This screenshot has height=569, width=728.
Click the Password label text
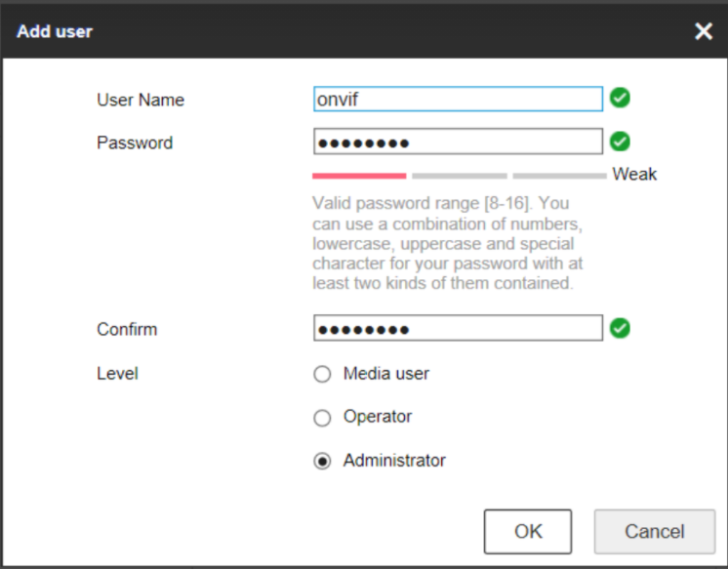coord(135,142)
